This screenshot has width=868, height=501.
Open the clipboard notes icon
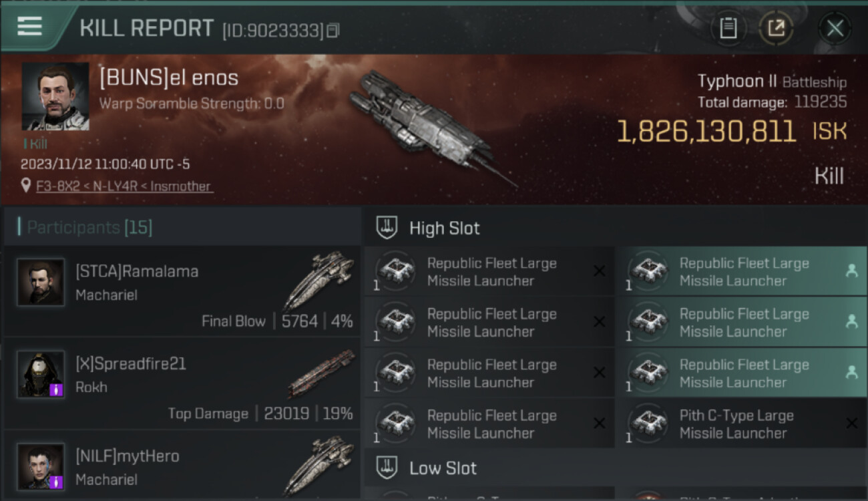(x=728, y=28)
